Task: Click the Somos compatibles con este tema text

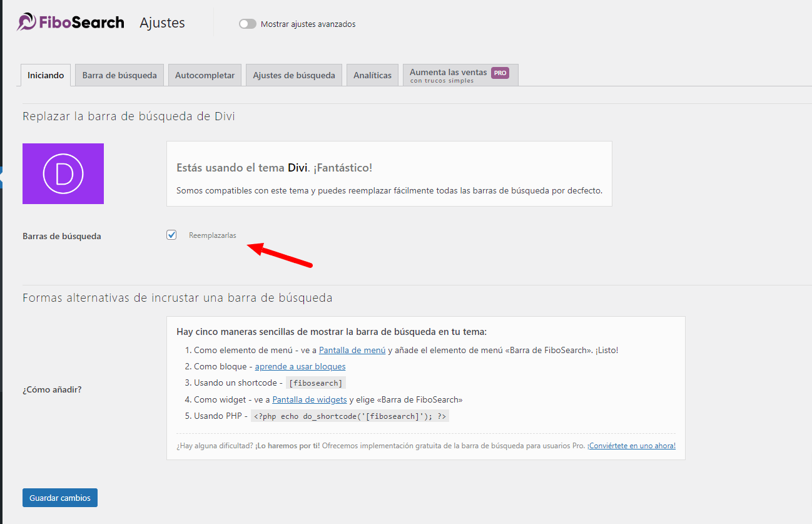Action: (x=390, y=190)
